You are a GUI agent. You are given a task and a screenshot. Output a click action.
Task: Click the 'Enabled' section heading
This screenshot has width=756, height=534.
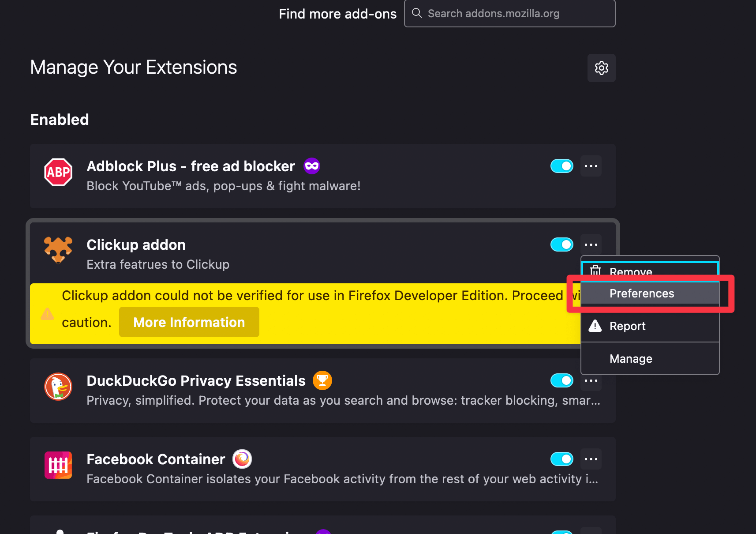click(60, 120)
